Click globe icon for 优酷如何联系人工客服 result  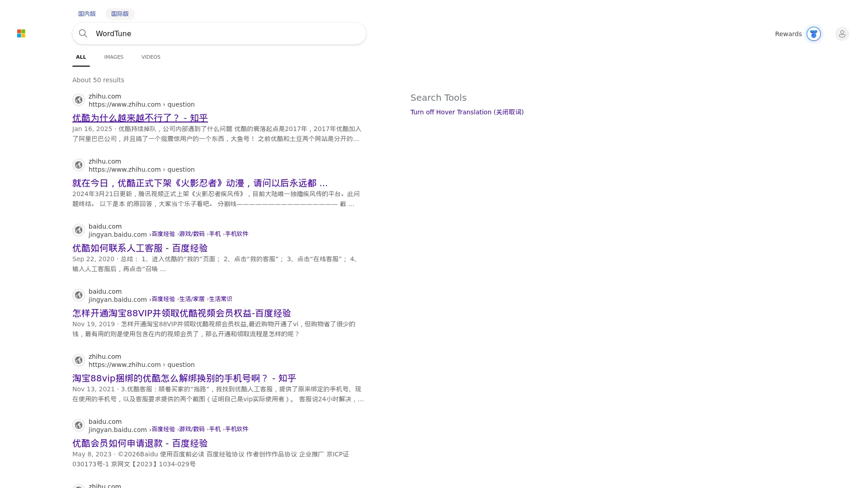coord(79,230)
